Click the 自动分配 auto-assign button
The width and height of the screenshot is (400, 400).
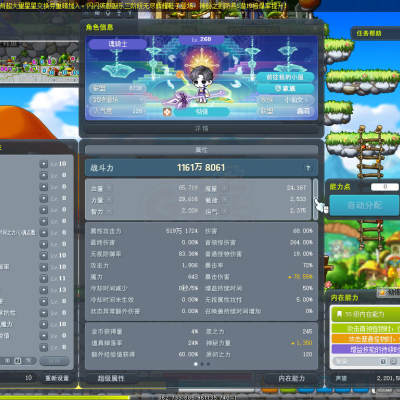click(x=364, y=205)
